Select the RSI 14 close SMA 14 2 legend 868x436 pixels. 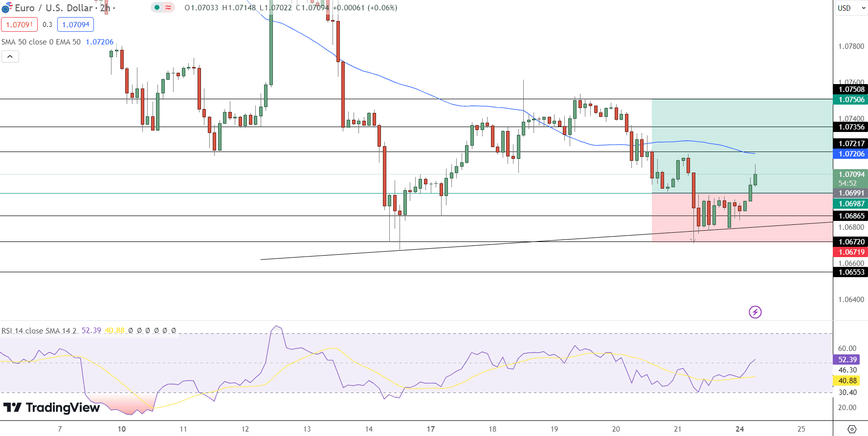pos(39,331)
